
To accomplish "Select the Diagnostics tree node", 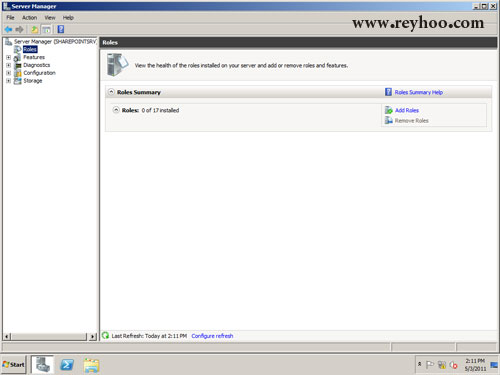I will (x=37, y=65).
